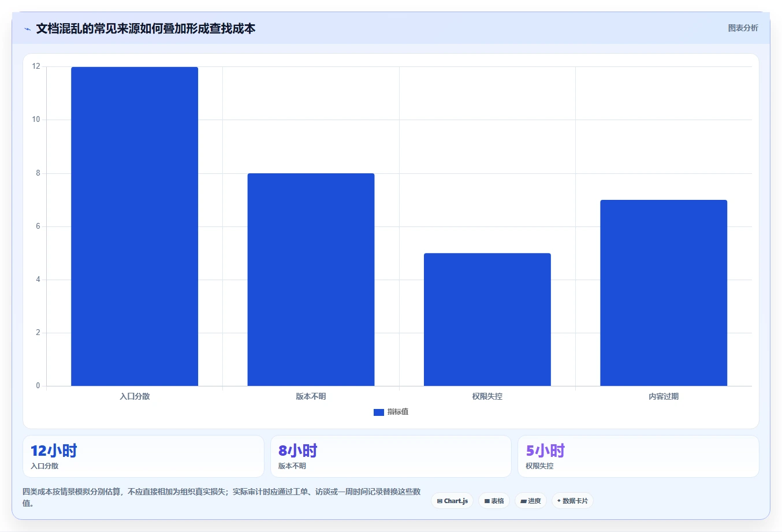This screenshot has width=782, height=532.
Task: Click the 指标值 legend label
Action: (398, 412)
